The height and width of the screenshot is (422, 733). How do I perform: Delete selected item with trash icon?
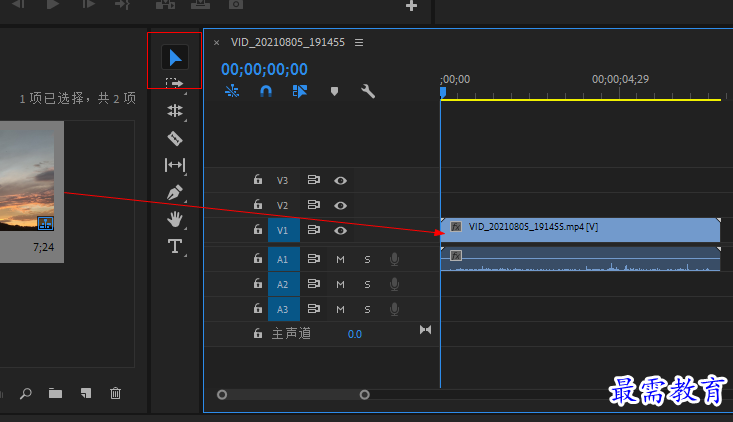pos(115,393)
